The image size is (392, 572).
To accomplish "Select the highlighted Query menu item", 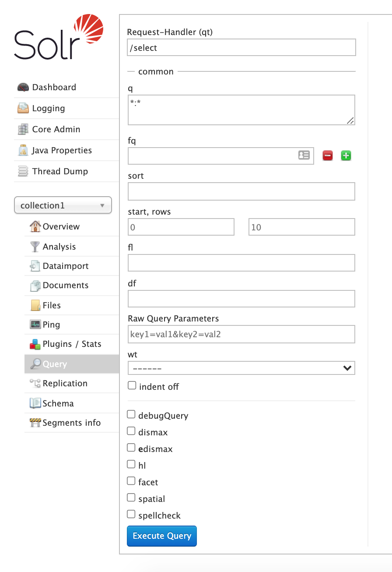I will click(x=72, y=364).
